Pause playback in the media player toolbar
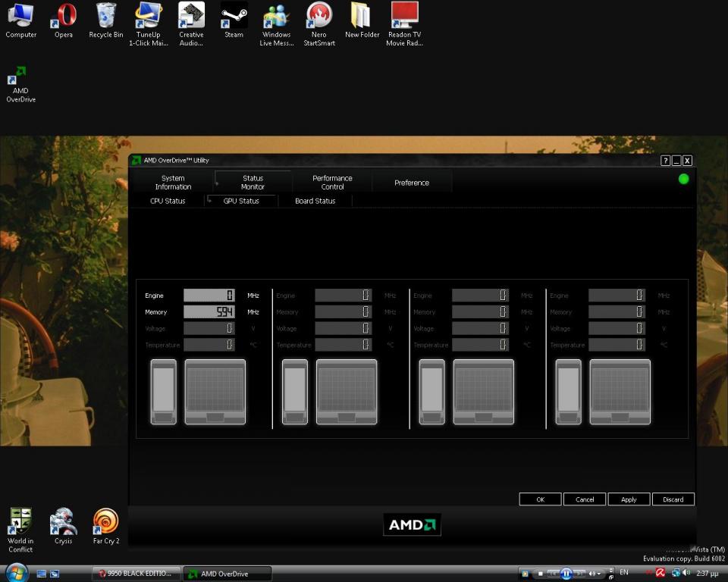This screenshot has width=728, height=582. click(566, 574)
